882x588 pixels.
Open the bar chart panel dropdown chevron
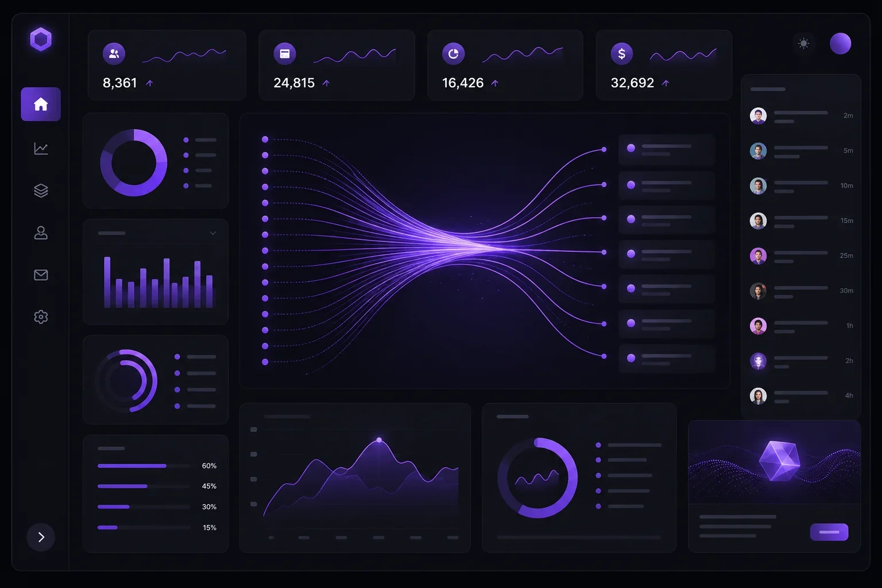tap(213, 233)
